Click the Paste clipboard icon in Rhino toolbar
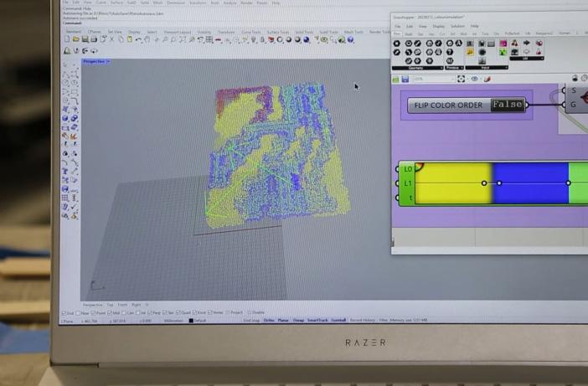 pos(130,39)
